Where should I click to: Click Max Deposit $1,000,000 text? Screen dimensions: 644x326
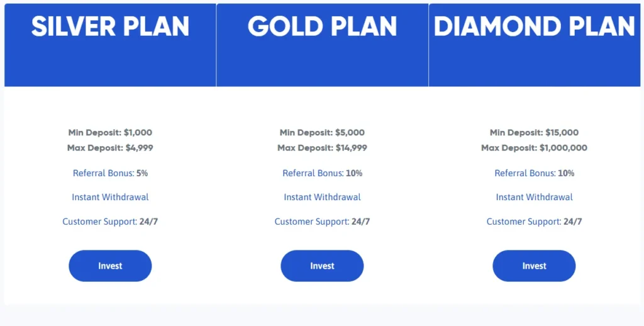(x=534, y=148)
